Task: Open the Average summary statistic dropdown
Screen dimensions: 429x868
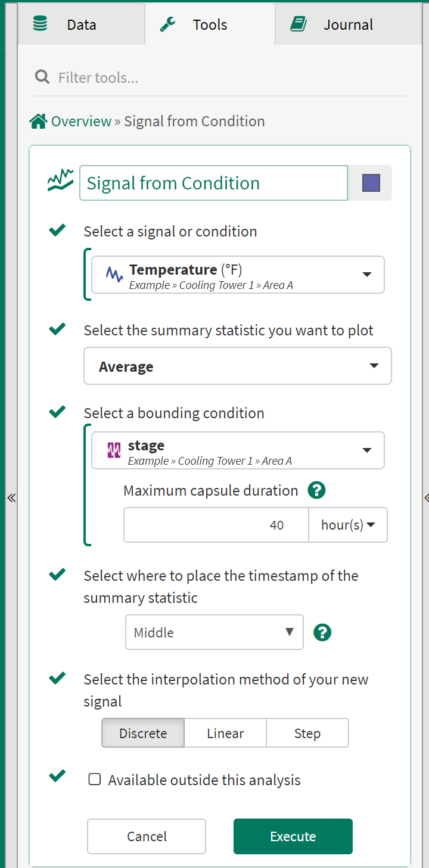Action: click(x=237, y=366)
